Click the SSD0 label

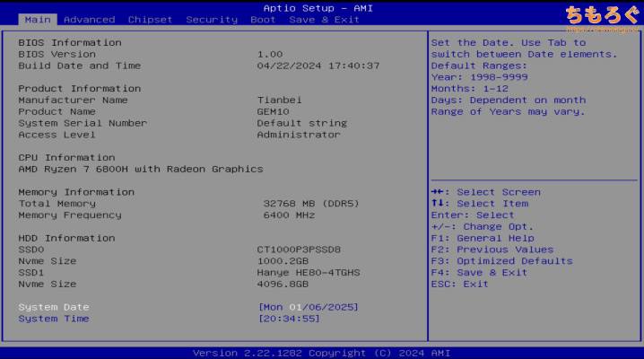(31, 250)
